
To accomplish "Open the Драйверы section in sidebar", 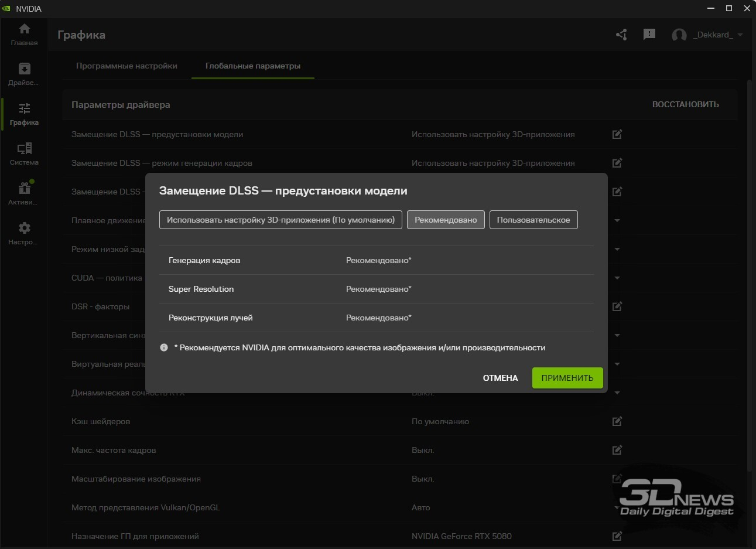I will 24,74.
